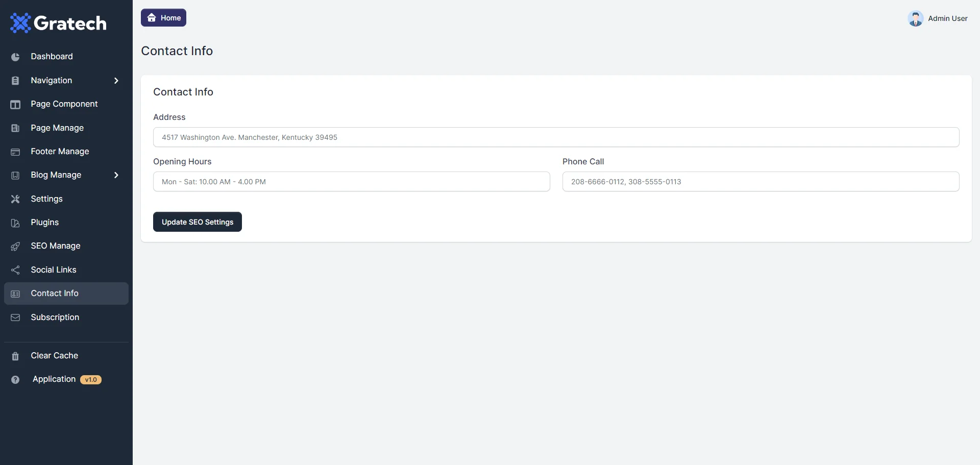Screen dimensions: 980x465
Task: Expand the Blog Manage submenu arrow
Action: pos(116,175)
